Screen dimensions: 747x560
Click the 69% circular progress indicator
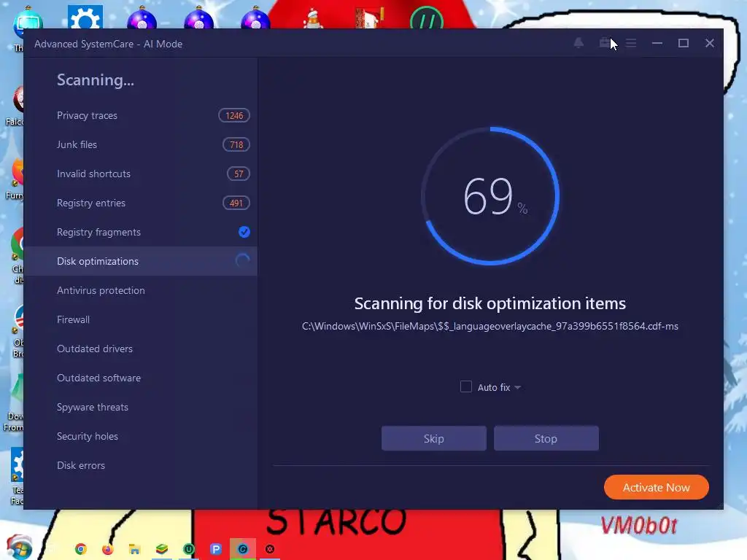489,195
